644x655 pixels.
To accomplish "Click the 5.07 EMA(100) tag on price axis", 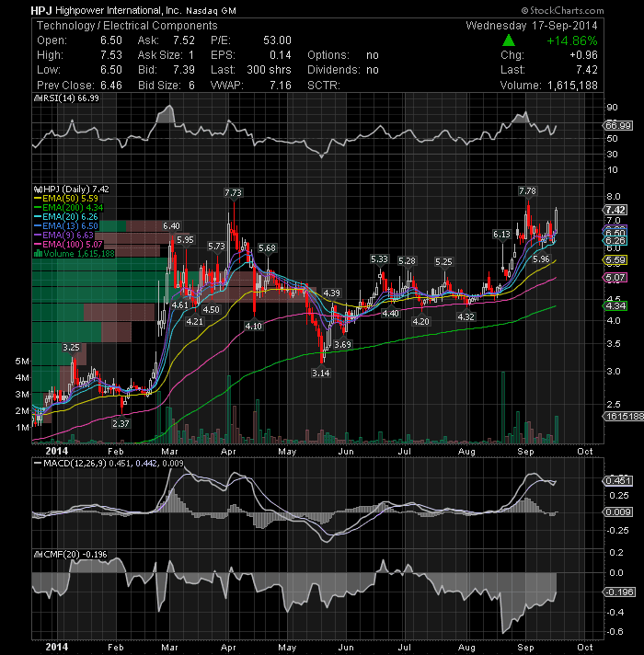I will coord(615,278).
